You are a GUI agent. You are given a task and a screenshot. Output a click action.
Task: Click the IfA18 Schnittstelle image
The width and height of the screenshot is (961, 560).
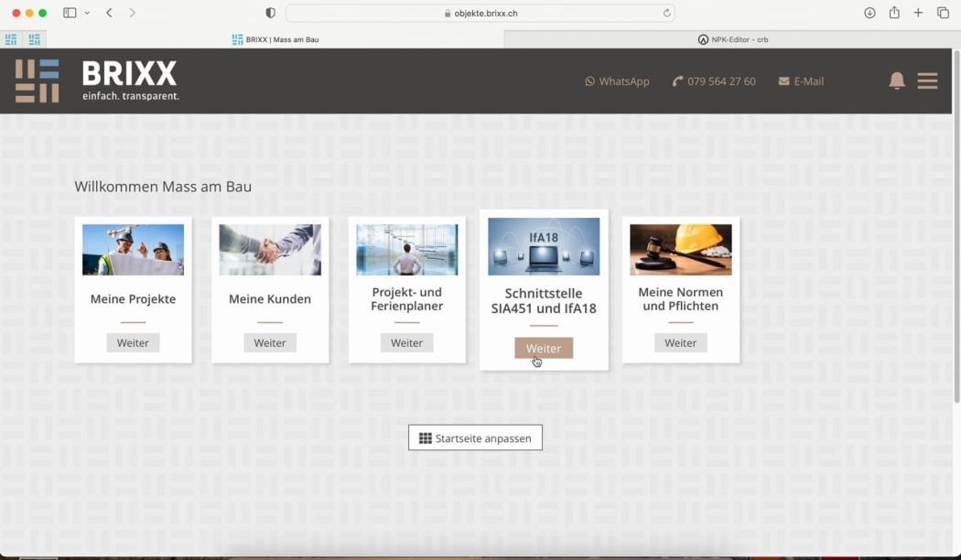pos(544,246)
